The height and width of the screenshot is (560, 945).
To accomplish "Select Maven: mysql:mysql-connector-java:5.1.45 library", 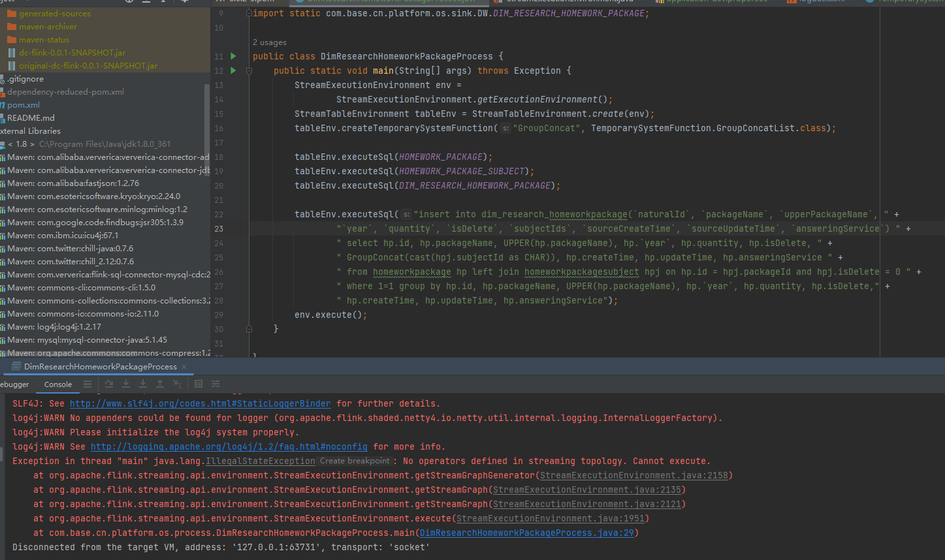I will 87,340.
